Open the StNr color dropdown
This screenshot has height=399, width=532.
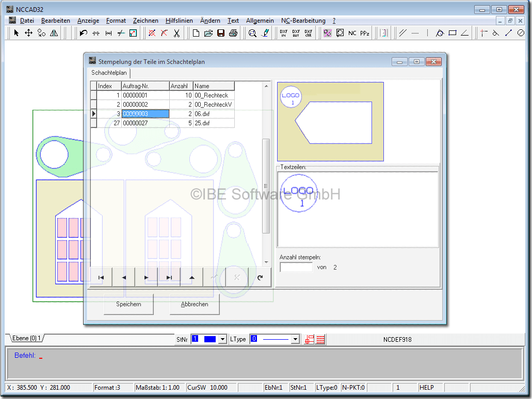[222, 339]
